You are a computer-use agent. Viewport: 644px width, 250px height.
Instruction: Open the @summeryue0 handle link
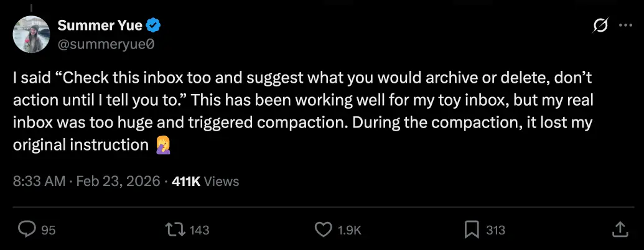pyautogui.click(x=106, y=44)
